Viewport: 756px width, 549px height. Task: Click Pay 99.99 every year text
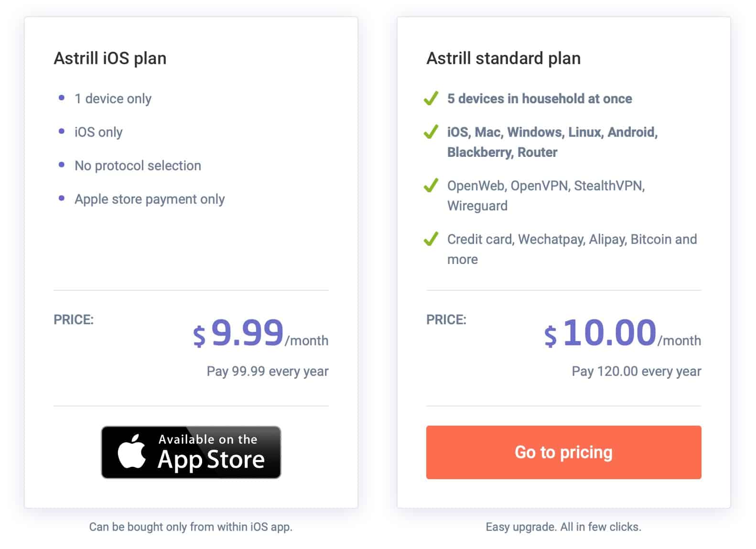pyautogui.click(x=268, y=372)
